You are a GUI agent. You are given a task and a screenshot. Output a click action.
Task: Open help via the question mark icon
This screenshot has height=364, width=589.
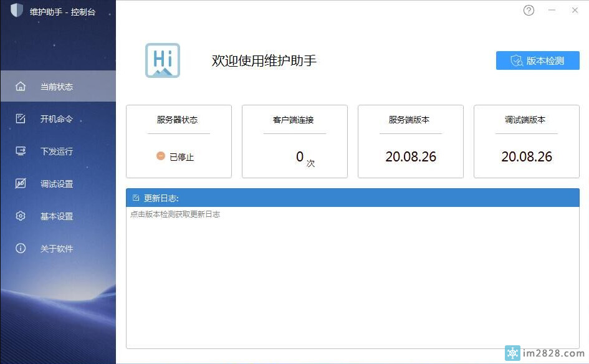(529, 11)
